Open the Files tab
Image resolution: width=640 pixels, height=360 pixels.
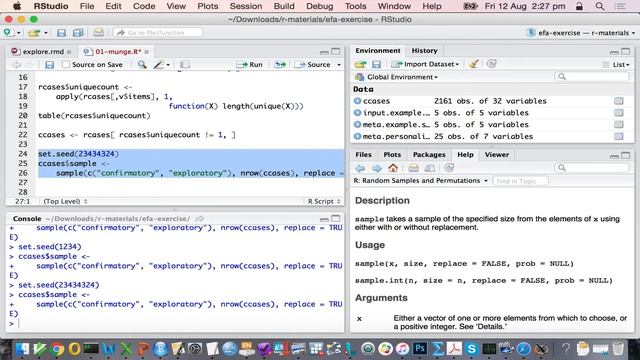pyautogui.click(x=363, y=155)
